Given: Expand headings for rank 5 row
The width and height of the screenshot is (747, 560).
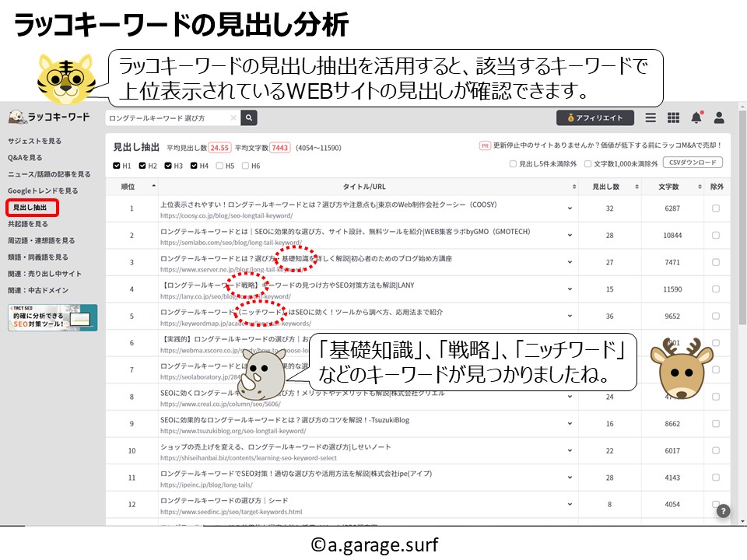Looking at the screenshot, I should click(570, 317).
